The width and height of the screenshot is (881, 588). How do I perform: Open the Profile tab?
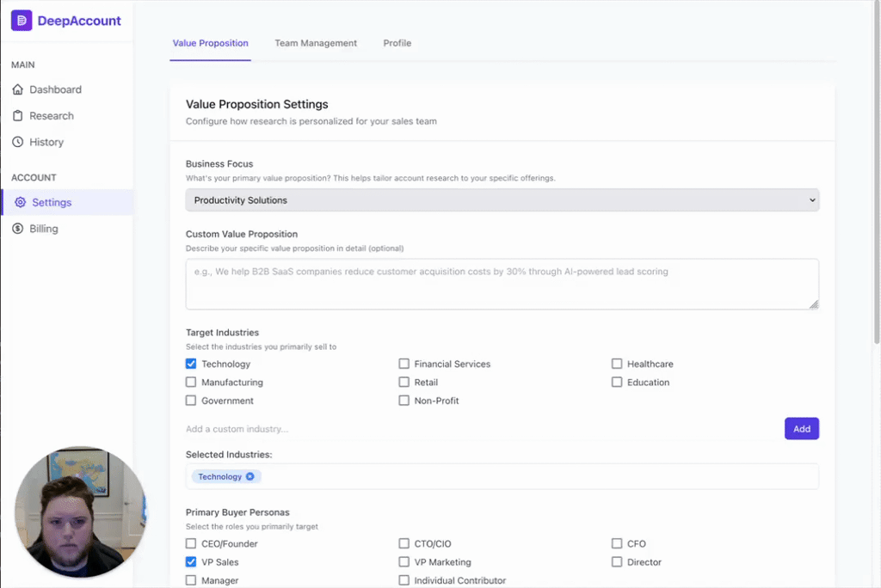point(397,43)
